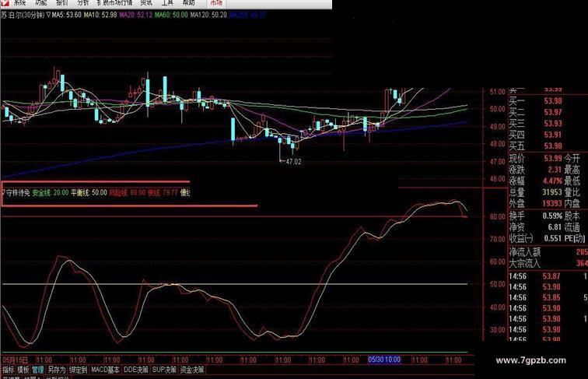Click the MA5: 53.60 label
Screen dimensions: 588x379
click(x=66, y=15)
